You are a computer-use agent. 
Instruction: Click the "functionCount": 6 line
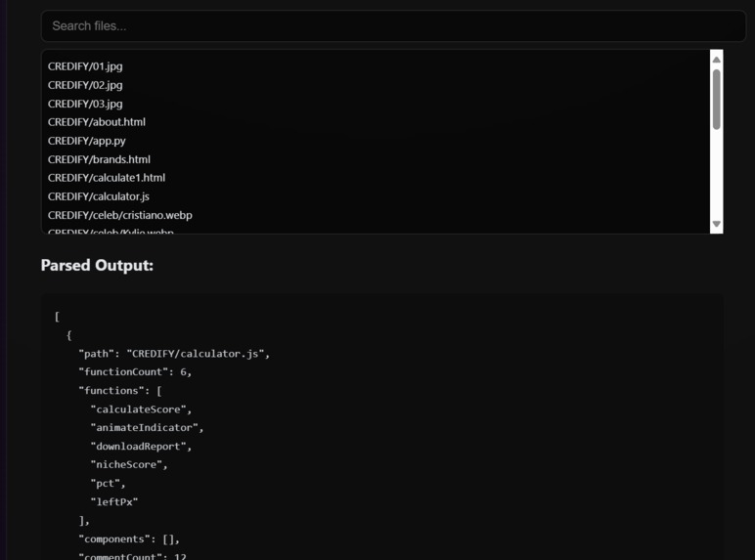click(x=135, y=372)
